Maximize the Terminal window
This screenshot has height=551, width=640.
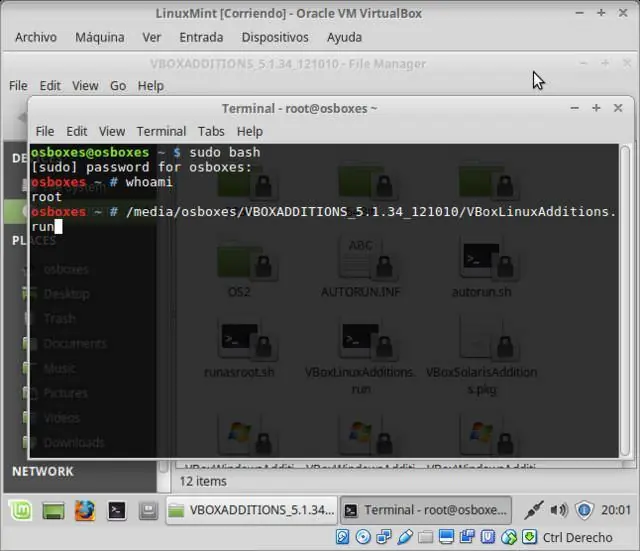click(x=596, y=108)
